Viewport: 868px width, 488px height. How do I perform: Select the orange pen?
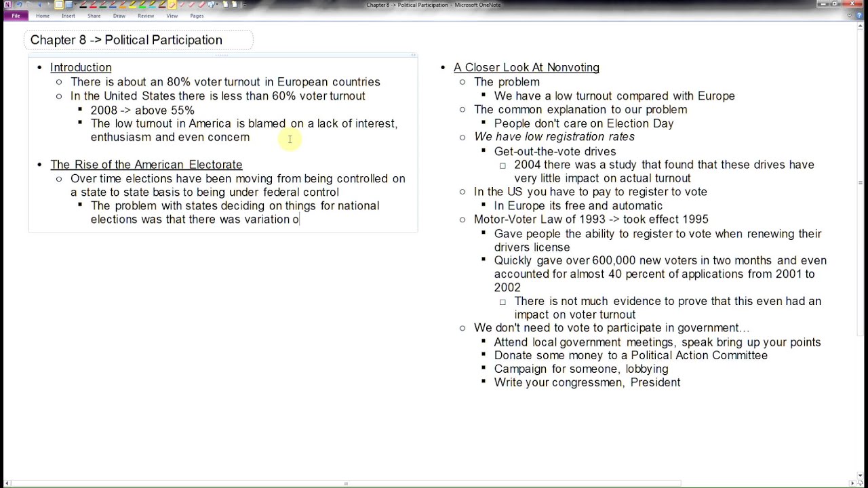(123, 5)
